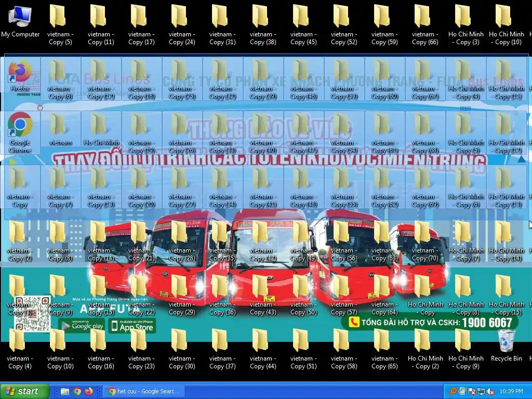The image size is (532, 399).
Task: Click the muted volume tray icon
Action: pos(490,391)
